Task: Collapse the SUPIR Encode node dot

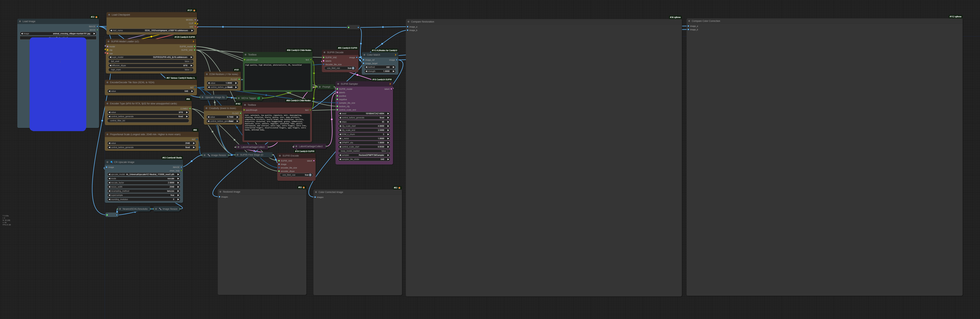Action: pyautogui.click(x=280, y=156)
